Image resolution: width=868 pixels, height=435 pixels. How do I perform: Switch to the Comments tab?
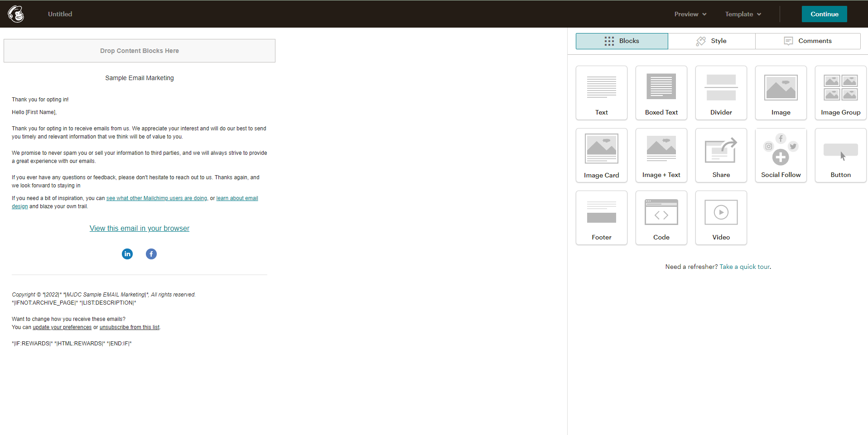click(x=808, y=41)
